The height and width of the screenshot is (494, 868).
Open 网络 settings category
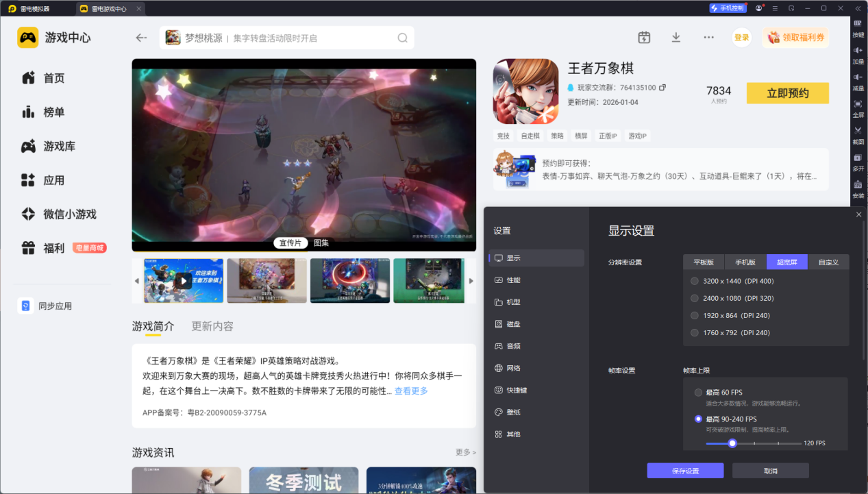537,368
